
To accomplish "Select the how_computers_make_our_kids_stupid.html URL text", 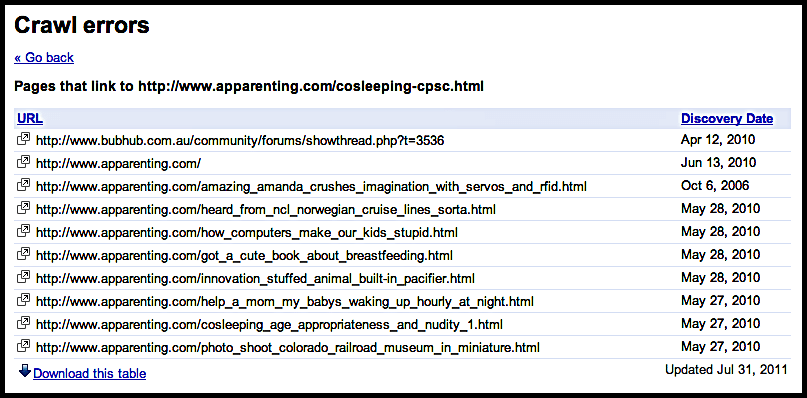I will [247, 233].
